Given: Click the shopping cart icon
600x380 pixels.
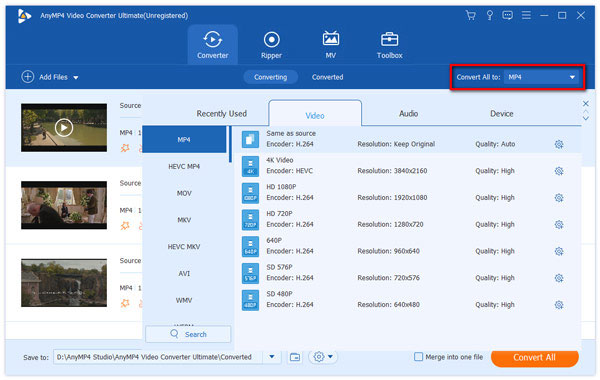Looking at the screenshot, I should pyautogui.click(x=471, y=16).
